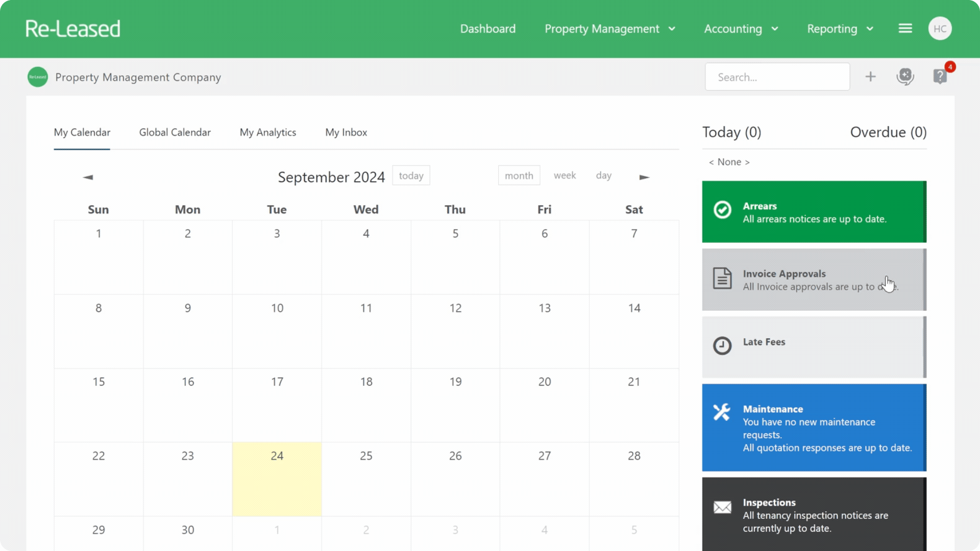
Task: Click the Late Fees clock icon
Action: [722, 346]
